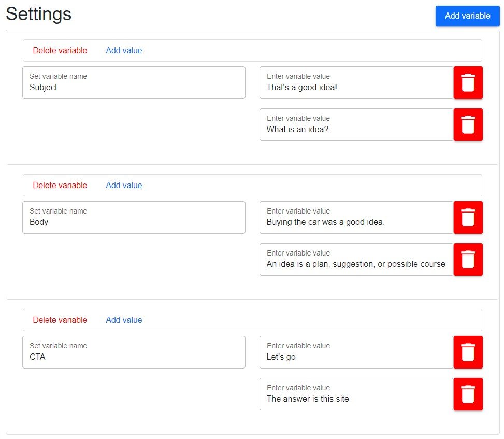Click trash icon beside "What is an idea?"

pyautogui.click(x=468, y=124)
